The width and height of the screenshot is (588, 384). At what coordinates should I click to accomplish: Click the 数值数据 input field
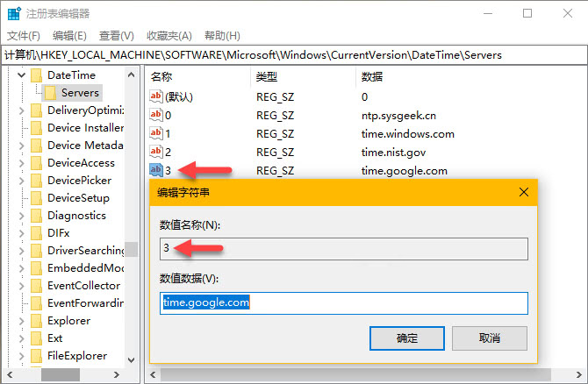[344, 302]
